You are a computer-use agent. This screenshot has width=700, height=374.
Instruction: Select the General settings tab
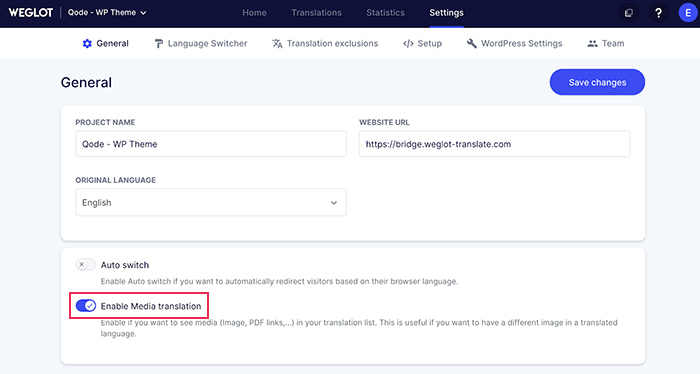(x=106, y=43)
